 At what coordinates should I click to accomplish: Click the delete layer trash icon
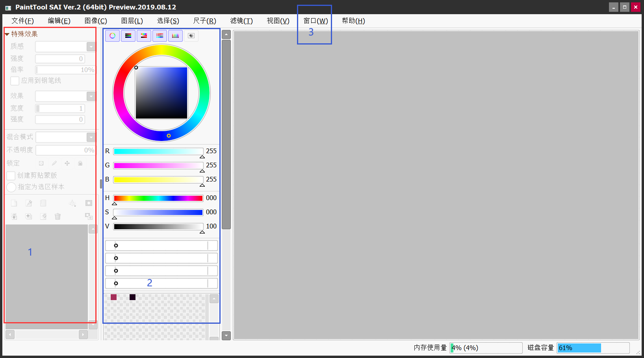[58, 216]
